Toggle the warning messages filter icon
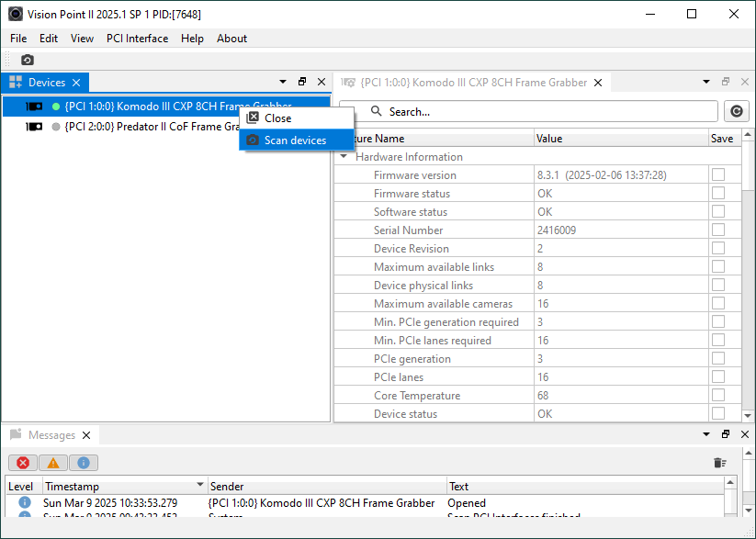 coord(52,463)
